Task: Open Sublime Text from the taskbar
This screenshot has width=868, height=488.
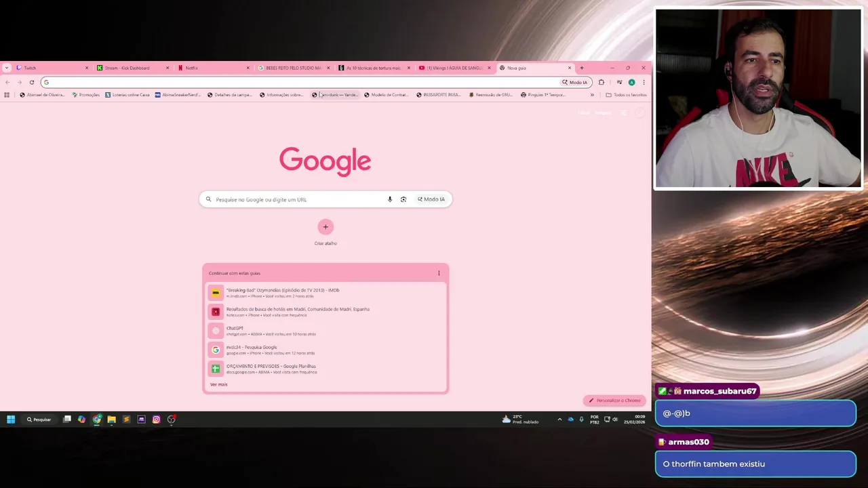Action: [126, 420]
